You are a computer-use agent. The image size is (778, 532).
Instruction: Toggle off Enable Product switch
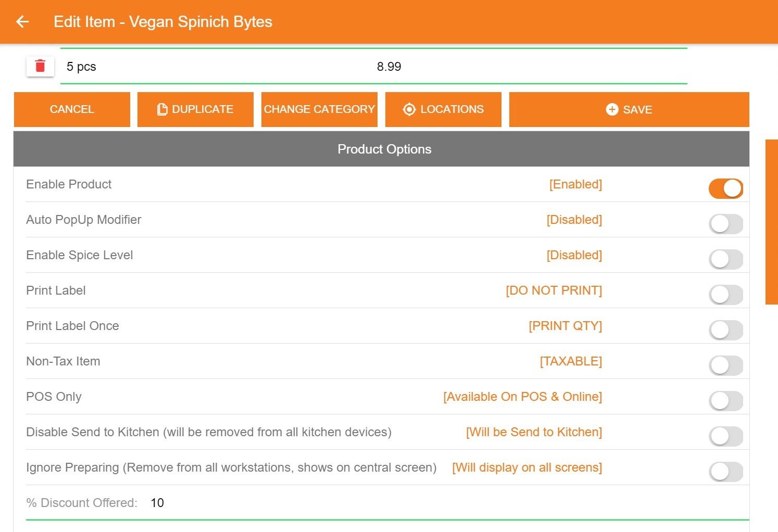[726, 188]
